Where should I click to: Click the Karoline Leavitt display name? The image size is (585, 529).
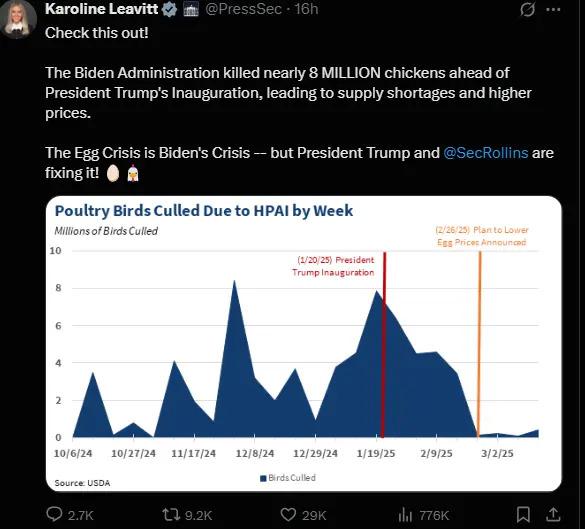click(x=101, y=9)
